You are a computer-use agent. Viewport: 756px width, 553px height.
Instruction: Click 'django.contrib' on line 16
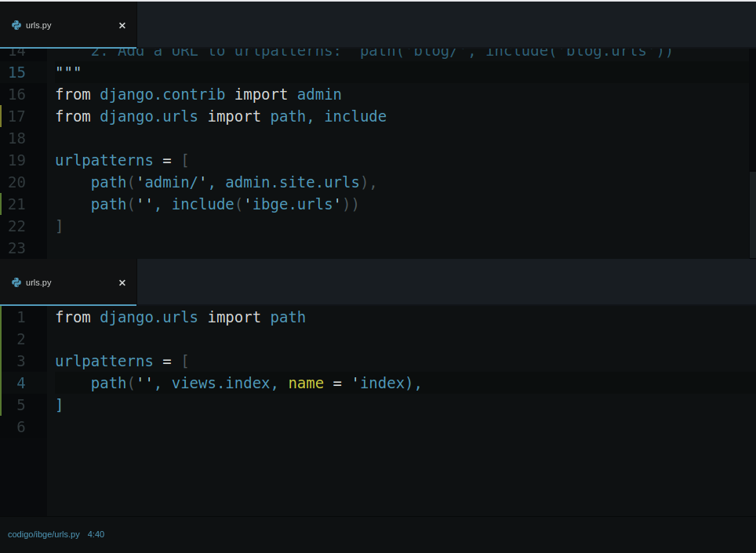(x=162, y=94)
